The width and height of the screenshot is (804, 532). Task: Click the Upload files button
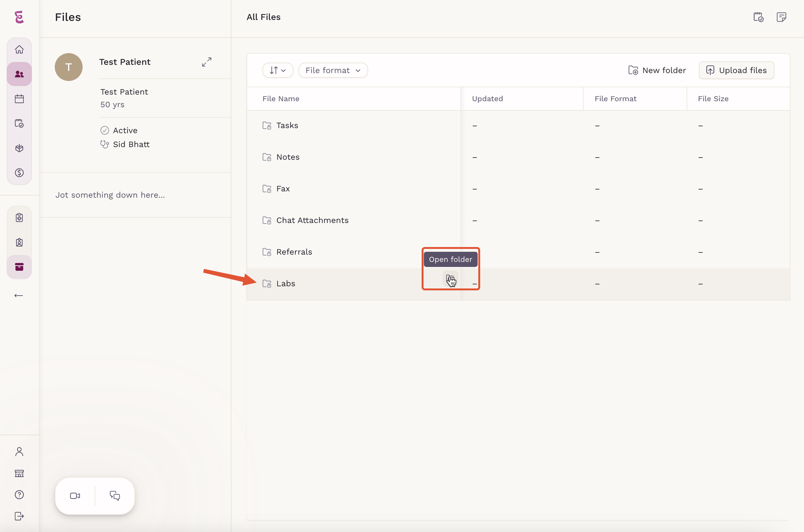pyautogui.click(x=737, y=70)
